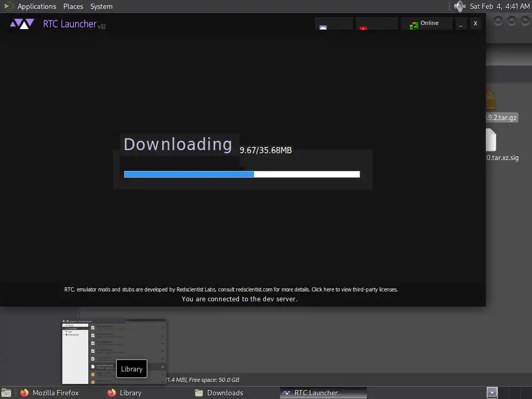Screen dimensions: 532x399
Task: Open the Places menu
Action: tap(73, 6)
